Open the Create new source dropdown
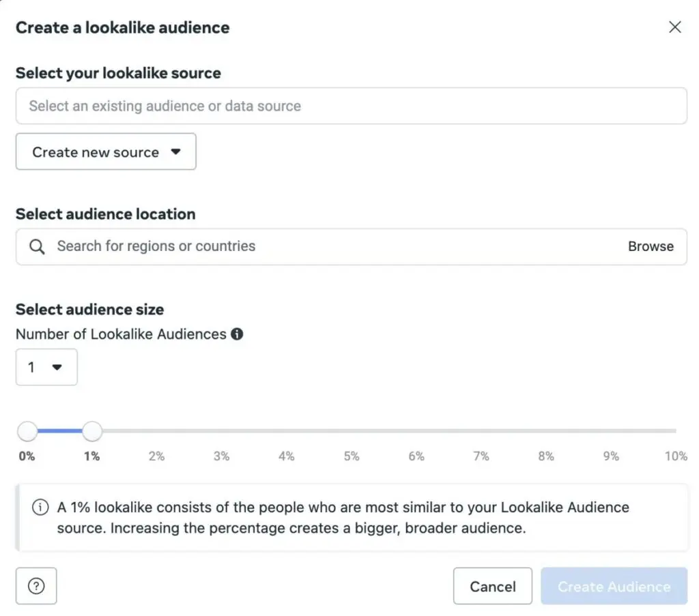699x616 pixels. 106,151
